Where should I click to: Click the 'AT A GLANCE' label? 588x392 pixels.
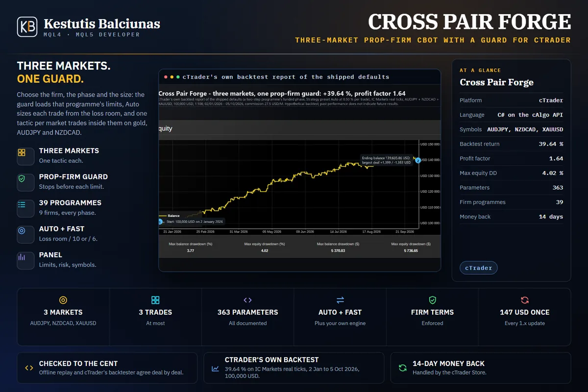(480, 71)
